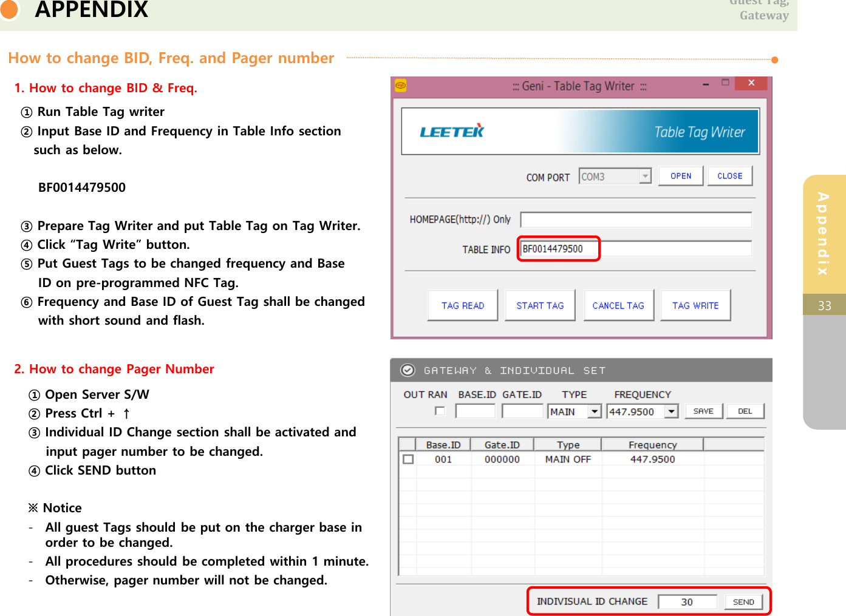Click the START TAG button

tap(540, 305)
